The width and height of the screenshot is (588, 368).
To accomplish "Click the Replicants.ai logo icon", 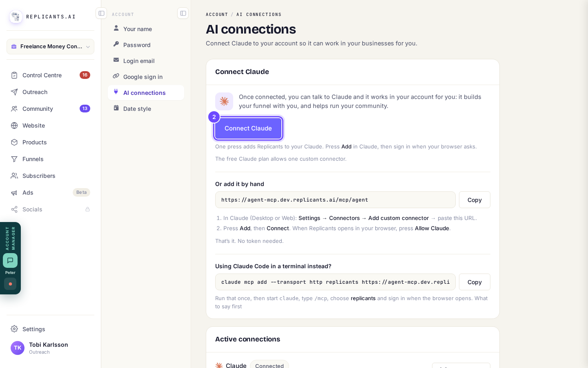I will [x=16, y=17].
